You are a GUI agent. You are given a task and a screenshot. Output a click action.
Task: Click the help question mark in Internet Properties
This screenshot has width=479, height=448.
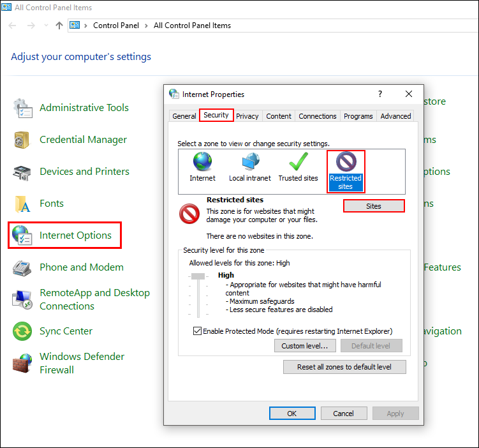coord(380,94)
